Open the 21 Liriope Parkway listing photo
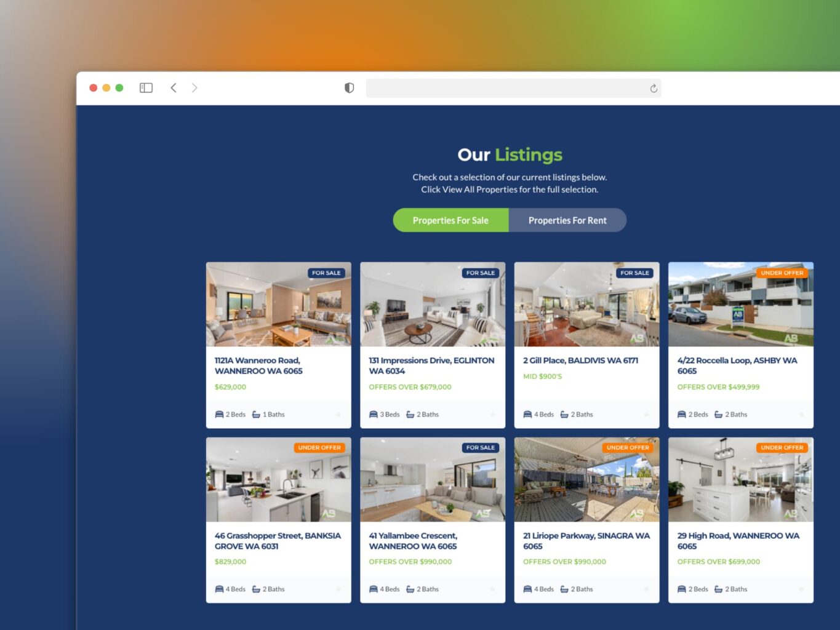The height and width of the screenshot is (630, 840). tap(587, 480)
